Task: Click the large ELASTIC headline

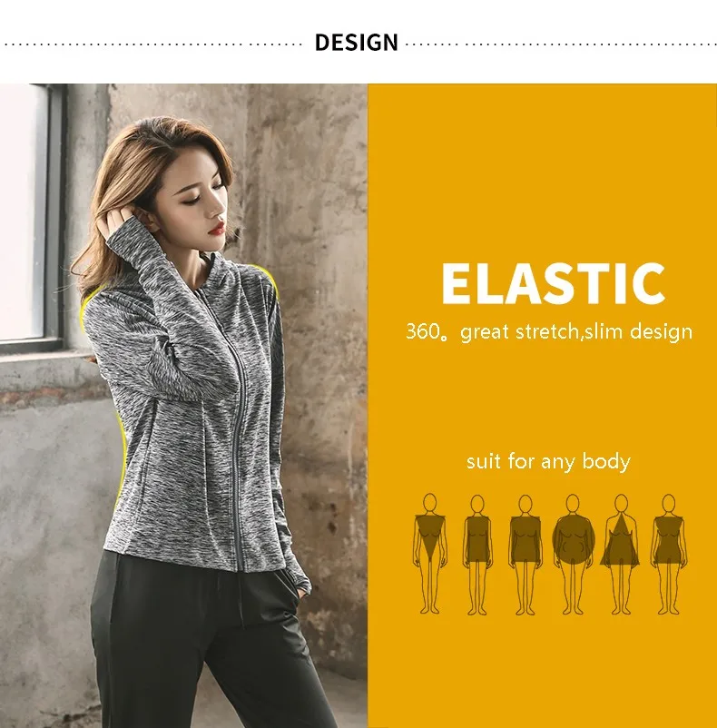Action: (553, 283)
